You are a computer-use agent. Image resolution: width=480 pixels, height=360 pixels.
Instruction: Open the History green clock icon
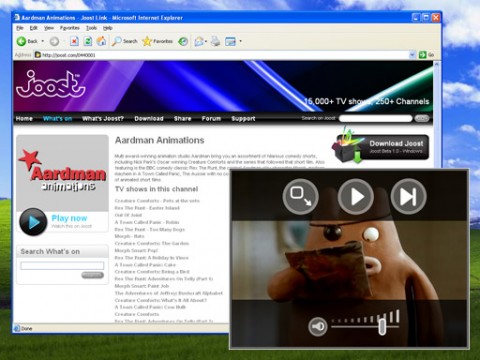[x=183, y=41]
